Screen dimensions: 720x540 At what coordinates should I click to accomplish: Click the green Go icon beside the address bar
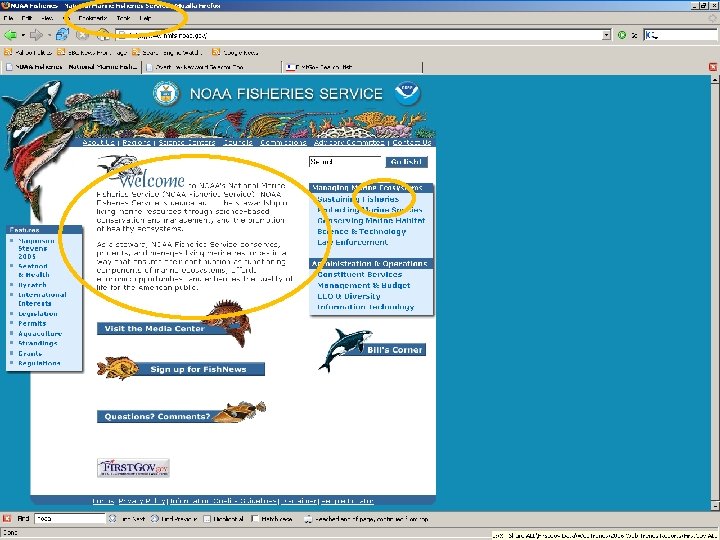tap(622, 35)
